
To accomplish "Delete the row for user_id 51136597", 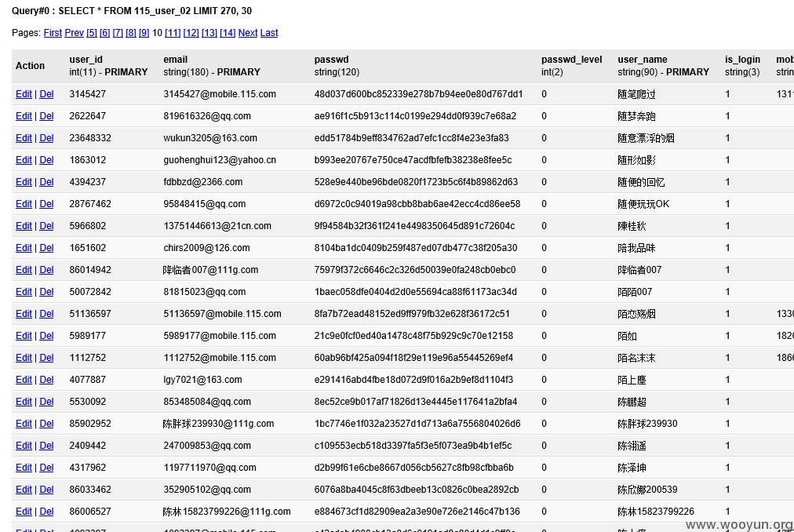I will pyautogui.click(x=46, y=314).
